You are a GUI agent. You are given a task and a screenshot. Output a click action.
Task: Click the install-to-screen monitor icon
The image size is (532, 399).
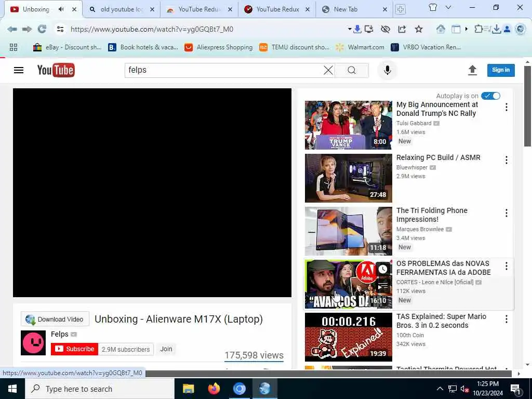pyautogui.click(x=369, y=29)
